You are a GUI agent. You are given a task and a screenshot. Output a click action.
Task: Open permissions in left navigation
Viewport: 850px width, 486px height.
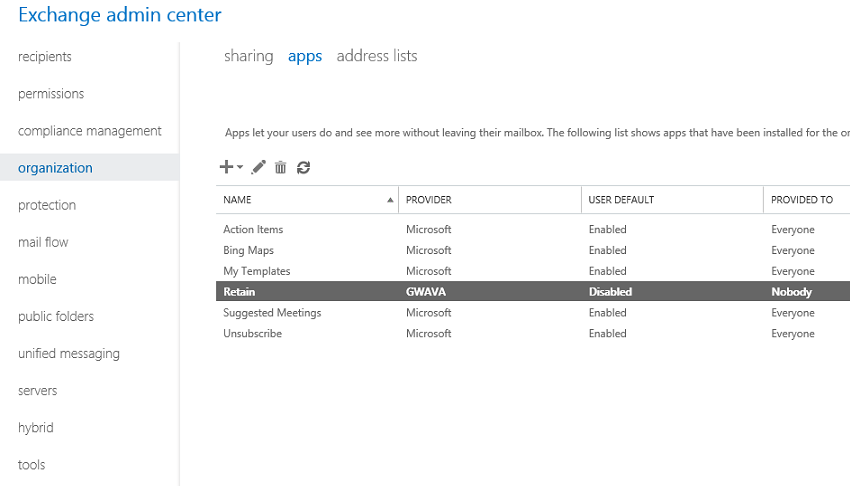point(51,94)
